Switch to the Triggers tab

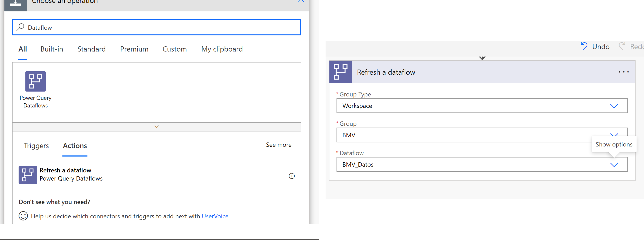[x=36, y=145]
